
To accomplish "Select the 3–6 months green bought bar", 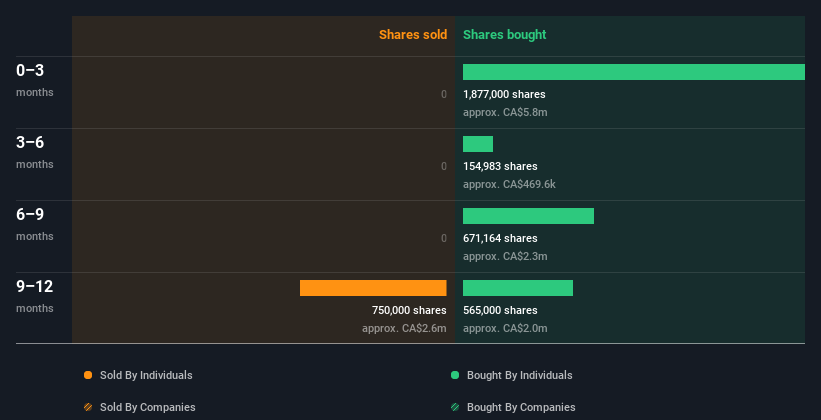I will (x=478, y=144).
